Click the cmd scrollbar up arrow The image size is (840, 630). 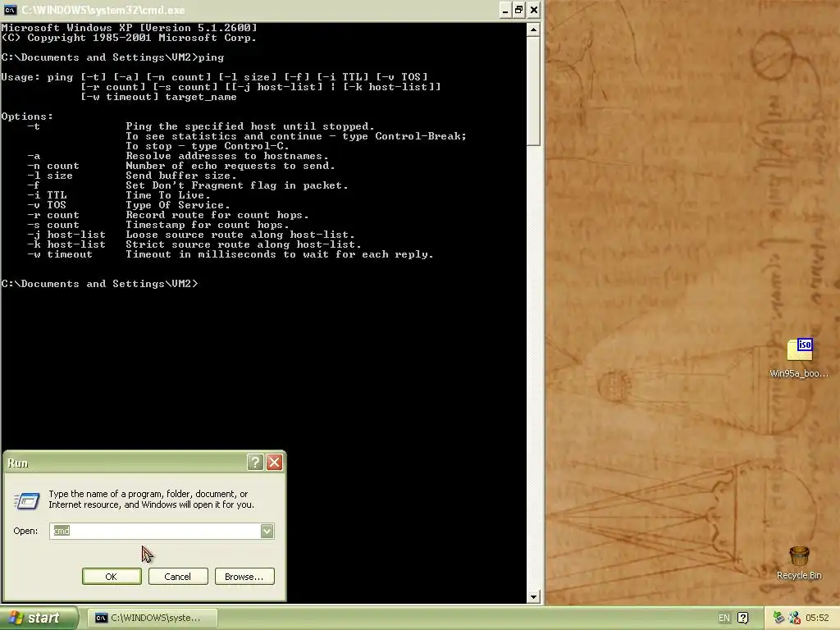tap(533, 30)
